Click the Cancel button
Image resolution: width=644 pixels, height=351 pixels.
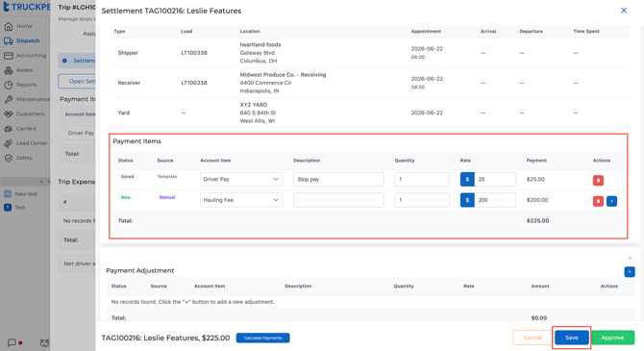tap(533, 338)
